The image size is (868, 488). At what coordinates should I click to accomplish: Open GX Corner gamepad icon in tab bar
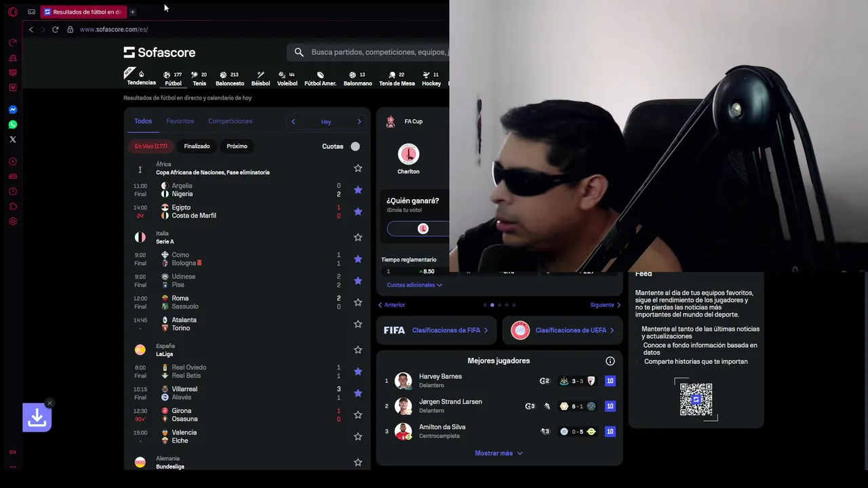coord(31,12)
